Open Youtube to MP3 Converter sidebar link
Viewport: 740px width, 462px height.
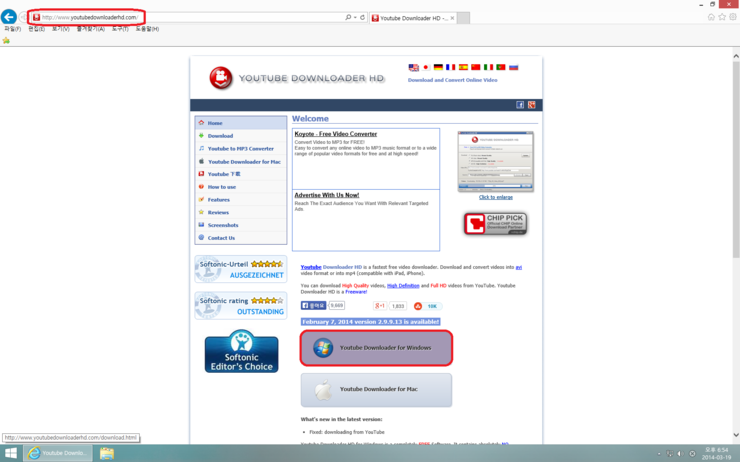241,148
